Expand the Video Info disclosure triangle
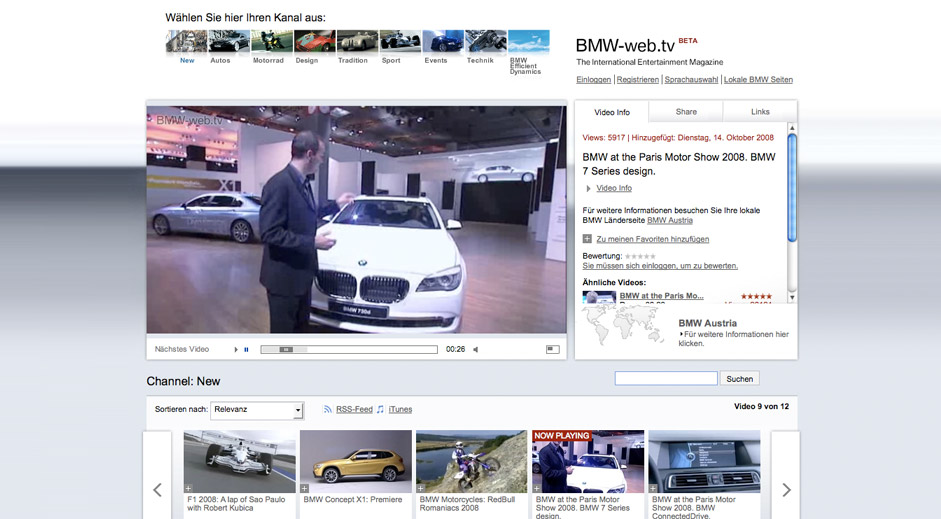941x519 pixels. tap(588, 188)
